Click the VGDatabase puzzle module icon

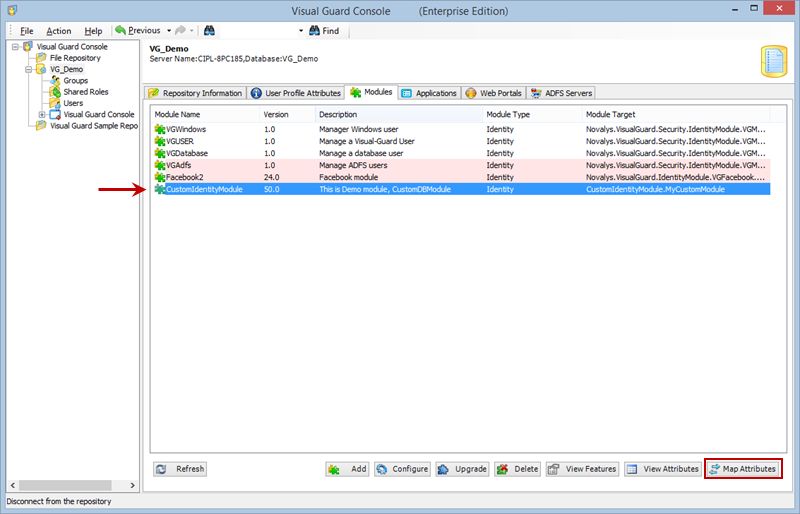point(160,153)
